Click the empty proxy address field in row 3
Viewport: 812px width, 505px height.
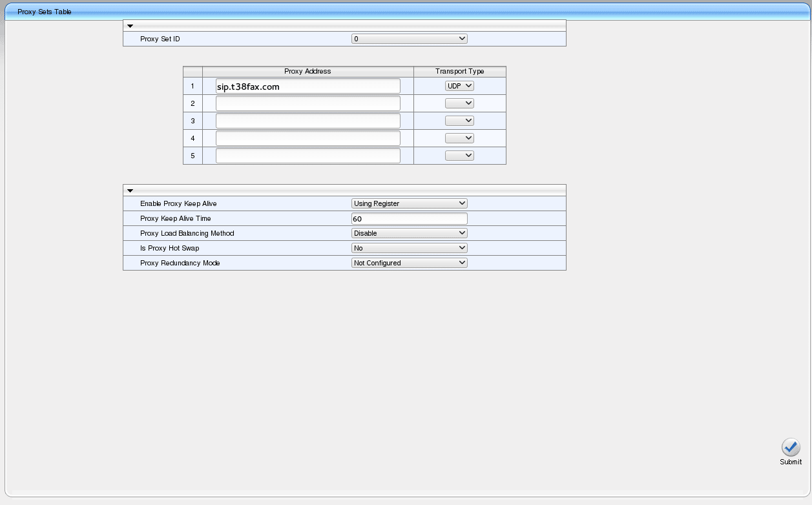coord(308,121)
